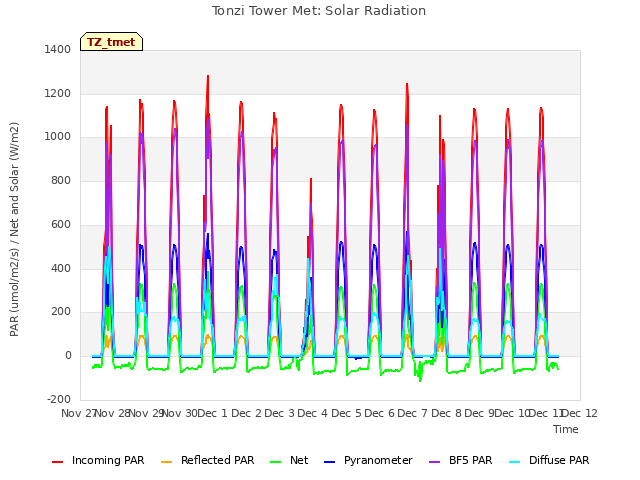Image resolution: width=640 pixels, height=480 pixels.
Task: Click the 1200 y-axis tick label
Action: click(58, 93)
